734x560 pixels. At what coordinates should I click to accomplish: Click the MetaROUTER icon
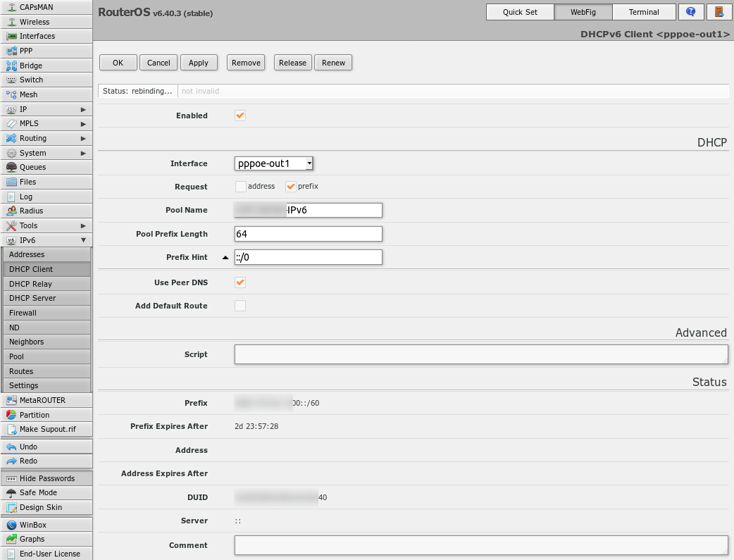click(12, 400)
